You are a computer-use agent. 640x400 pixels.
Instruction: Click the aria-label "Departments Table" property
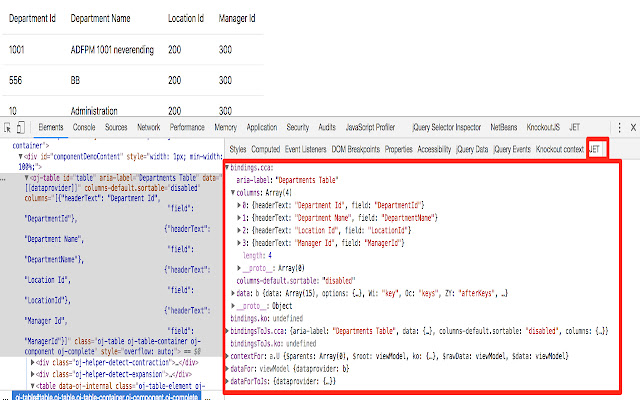point(287,180)
